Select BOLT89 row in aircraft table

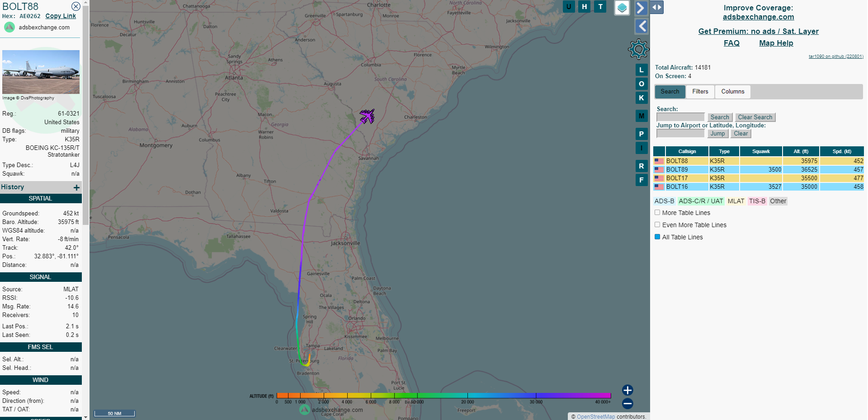tap(759, 170)
